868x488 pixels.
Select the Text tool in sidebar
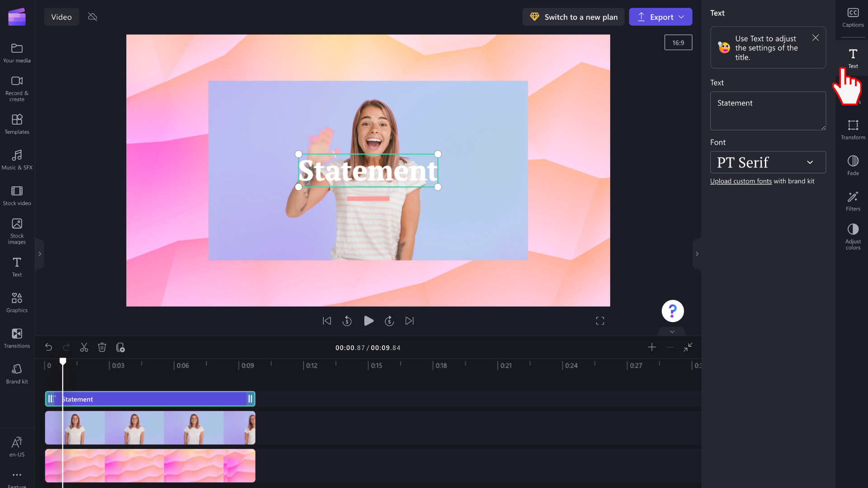click(x=853, y=58)
